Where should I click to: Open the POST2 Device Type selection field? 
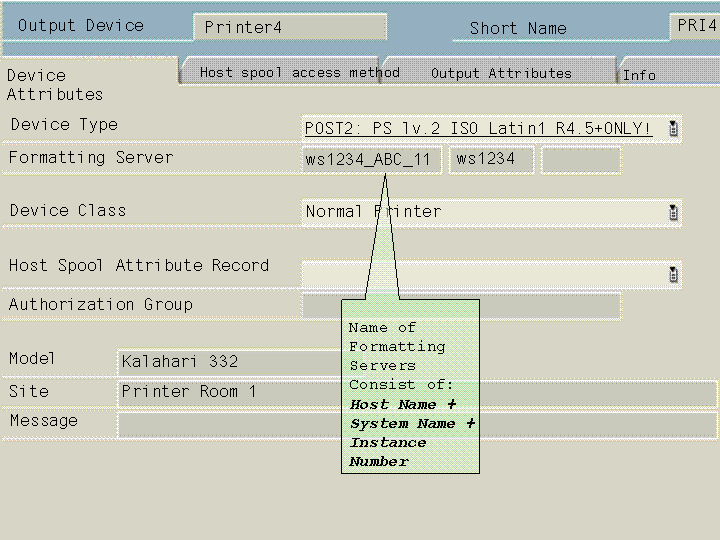click(x=480, y=129)
